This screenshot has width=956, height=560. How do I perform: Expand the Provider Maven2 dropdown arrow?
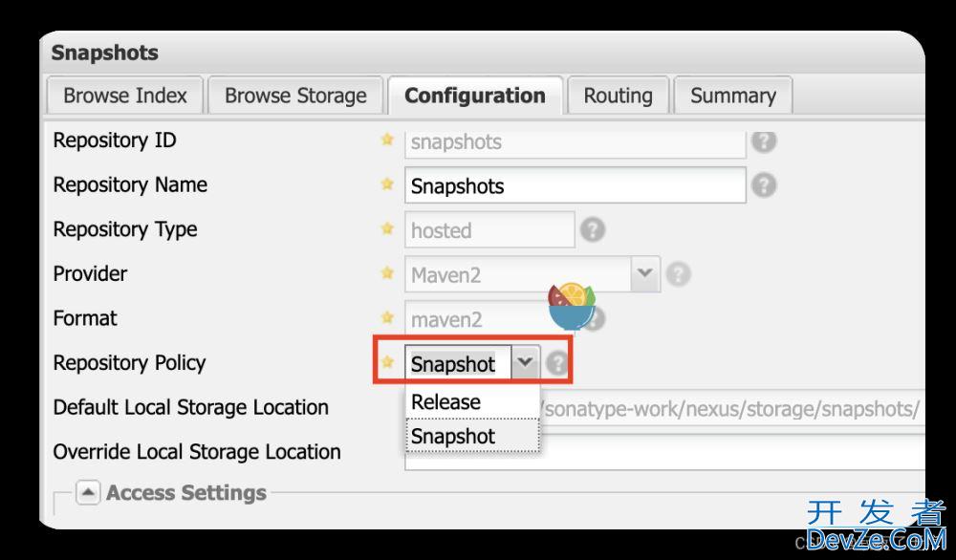pos(645,273)
